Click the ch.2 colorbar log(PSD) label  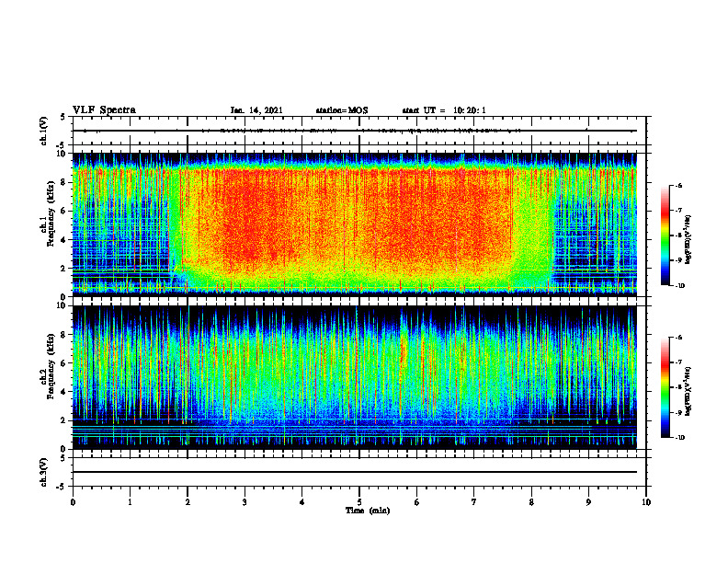click(x=688, y=391)
